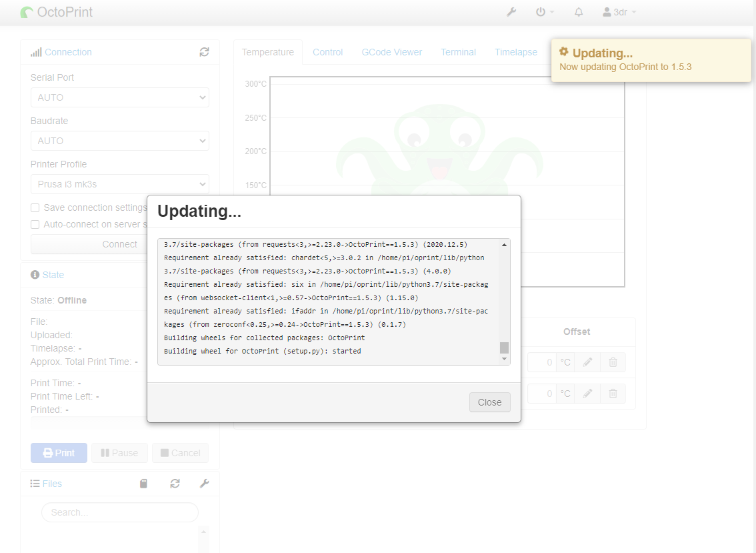Open the Files wrench options
The image size is (756, 553).
205,484
